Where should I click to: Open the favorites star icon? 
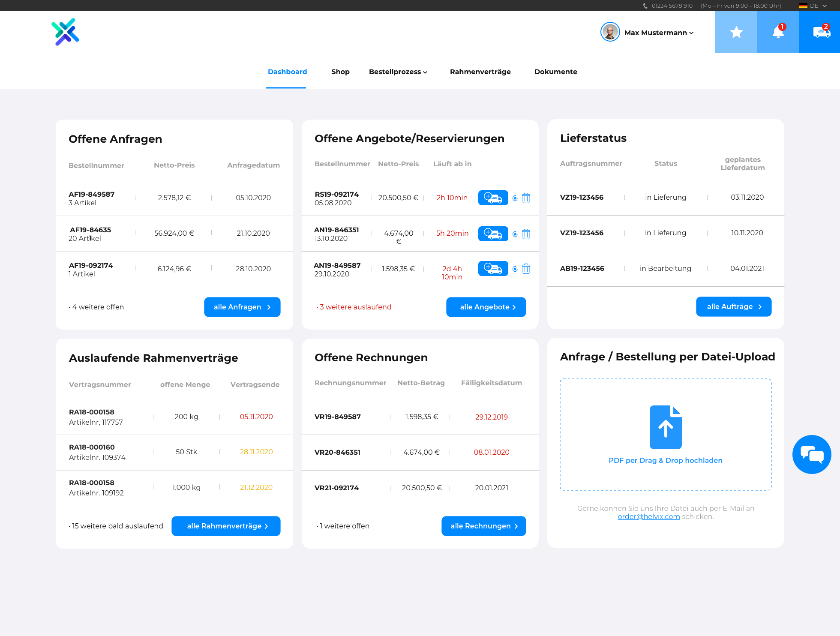736,32
